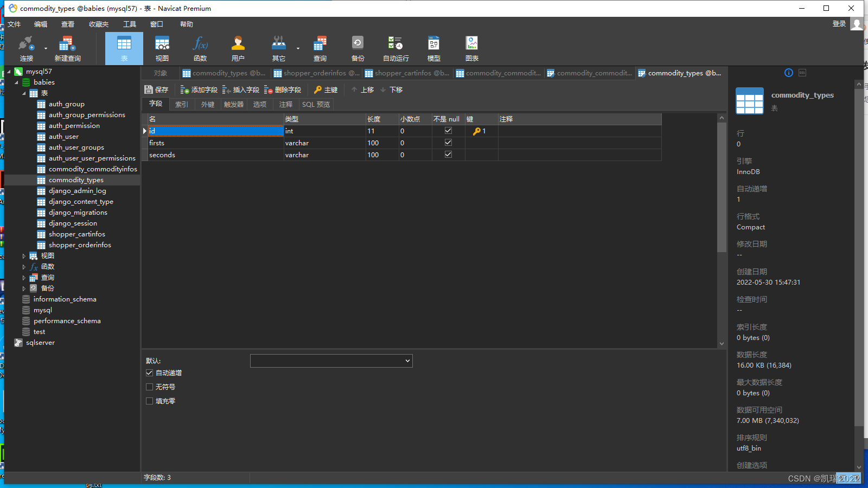Open the Charts toolbar icon
The height and width of the screenshot is (488, 868).
(472, 49)
